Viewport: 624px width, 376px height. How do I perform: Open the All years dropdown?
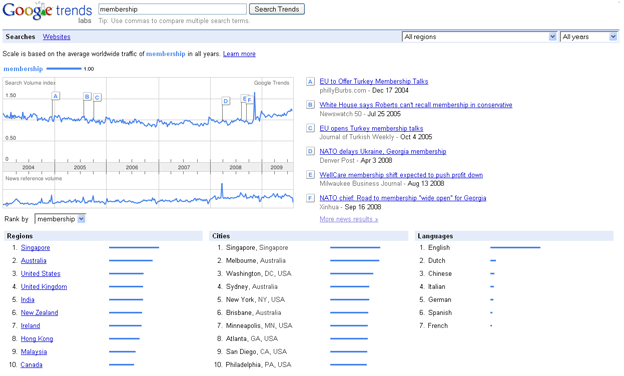pos(589,37)
